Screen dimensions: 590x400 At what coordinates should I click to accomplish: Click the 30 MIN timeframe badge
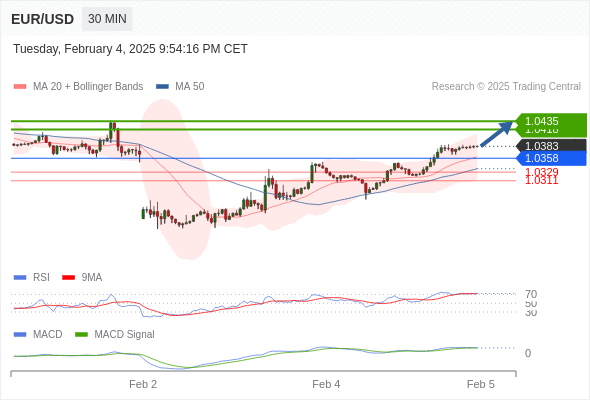coord(107,19)
